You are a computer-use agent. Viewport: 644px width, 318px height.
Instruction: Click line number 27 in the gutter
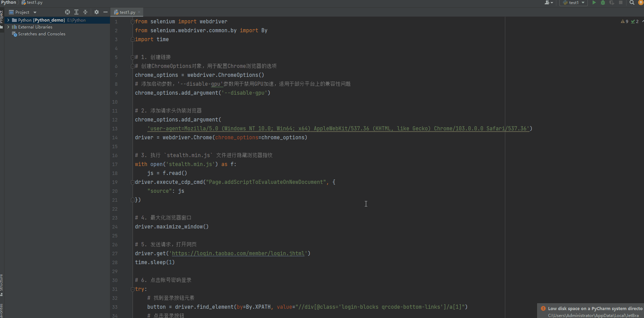[x=115, y=254]
